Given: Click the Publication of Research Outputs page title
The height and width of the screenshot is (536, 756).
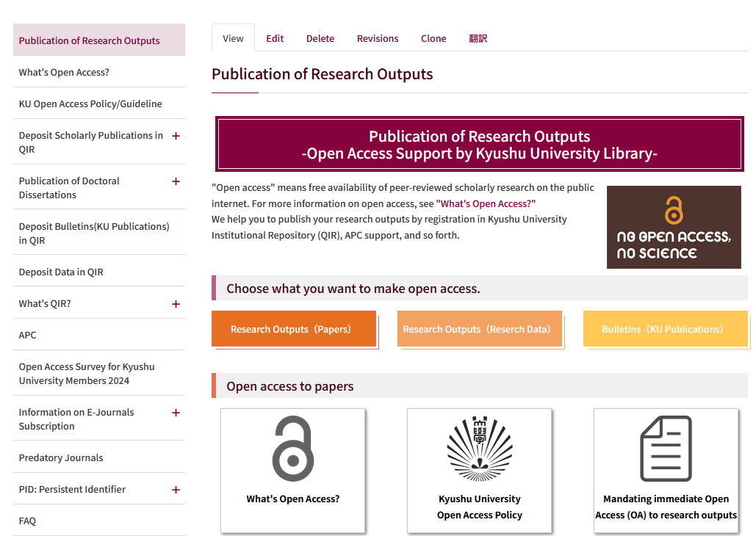Looking at the screenshot, I should (x=322, y=74).
